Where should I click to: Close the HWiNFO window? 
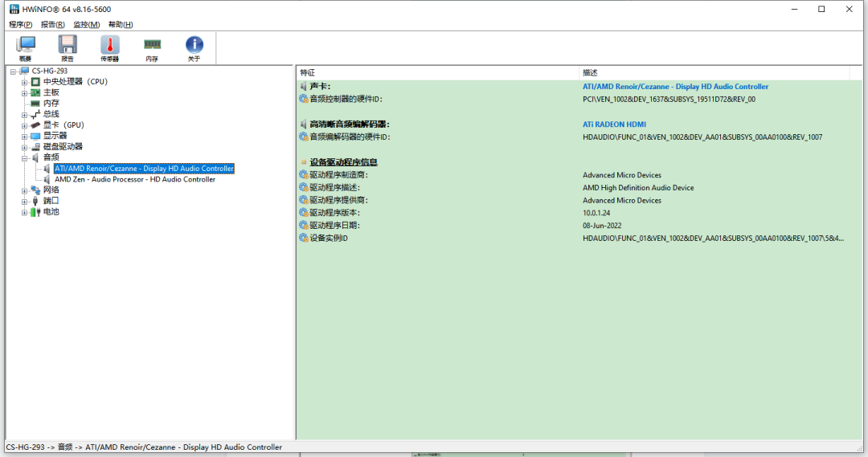850,9
